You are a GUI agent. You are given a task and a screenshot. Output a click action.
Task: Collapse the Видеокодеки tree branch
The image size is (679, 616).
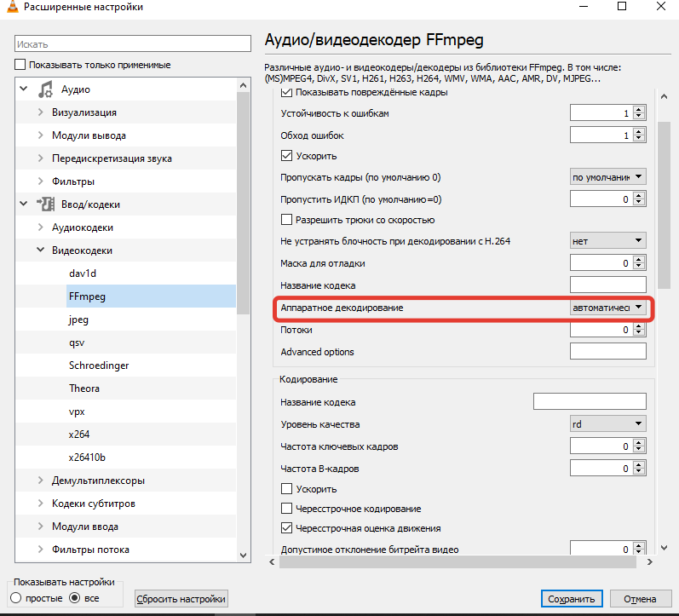40,250
